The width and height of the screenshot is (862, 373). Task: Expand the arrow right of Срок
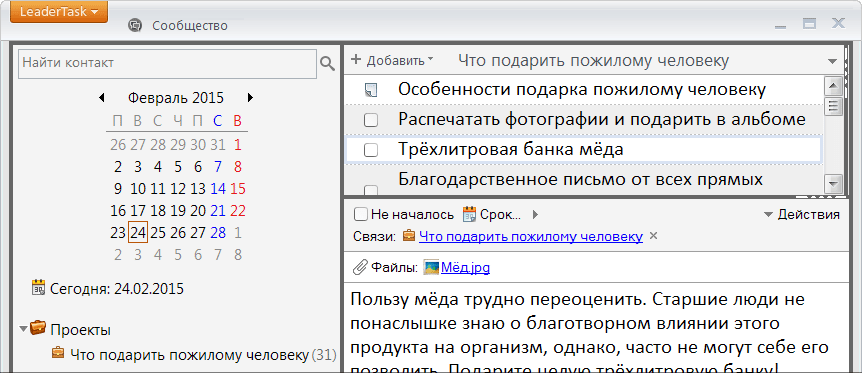[x=536, y=214]
